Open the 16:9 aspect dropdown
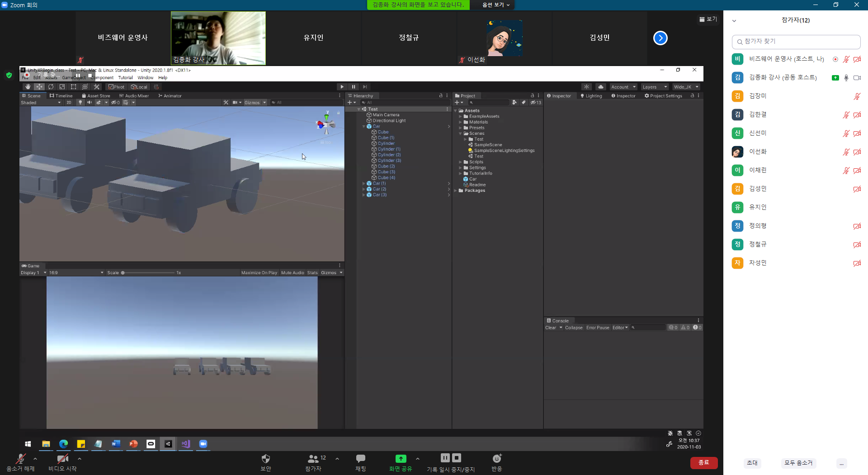868x475 pixels. point(76,273)
